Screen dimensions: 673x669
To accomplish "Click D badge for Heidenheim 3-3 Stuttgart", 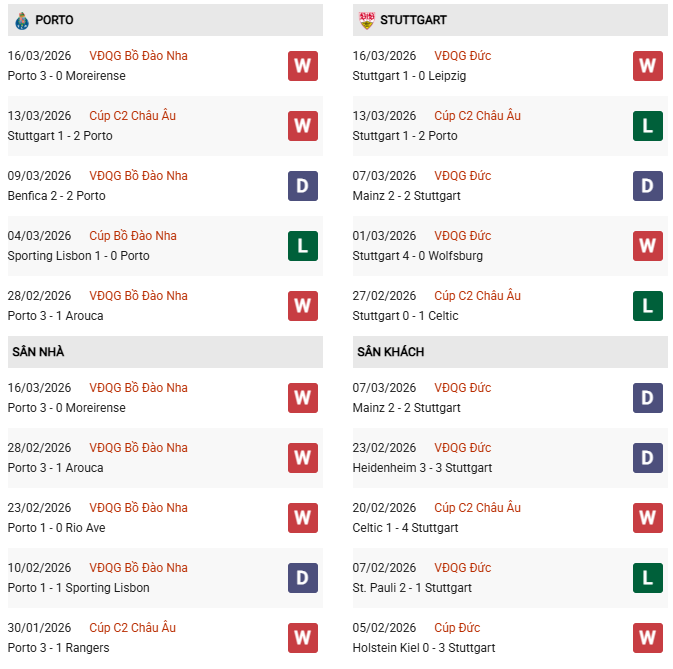I will coord(648,458).
